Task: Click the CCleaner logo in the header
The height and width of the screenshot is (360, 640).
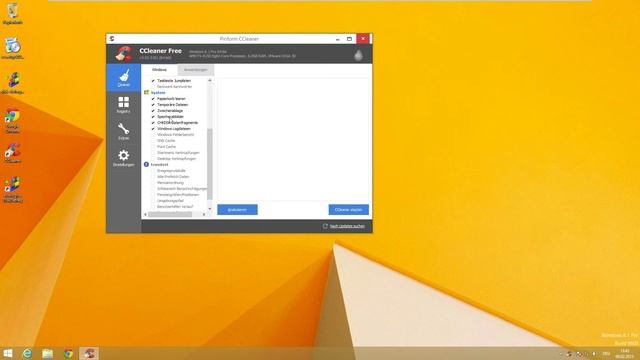Action: 123,54
